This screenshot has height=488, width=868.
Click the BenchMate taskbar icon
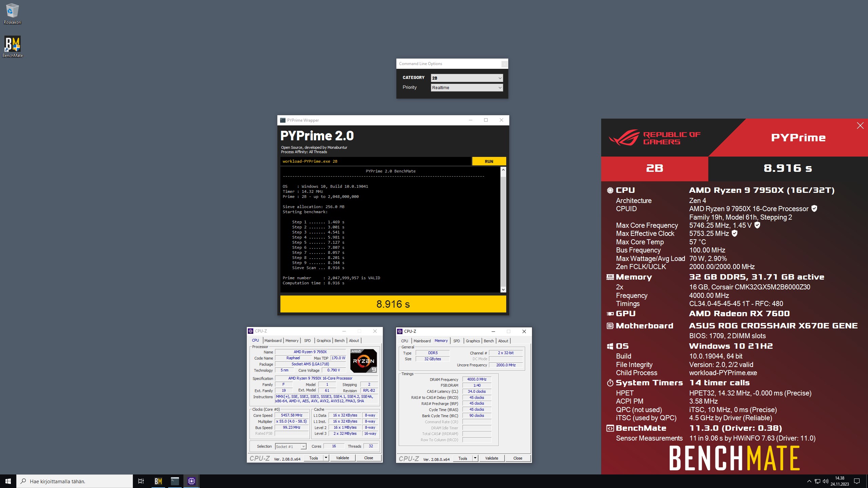click(x=158, y=481)
